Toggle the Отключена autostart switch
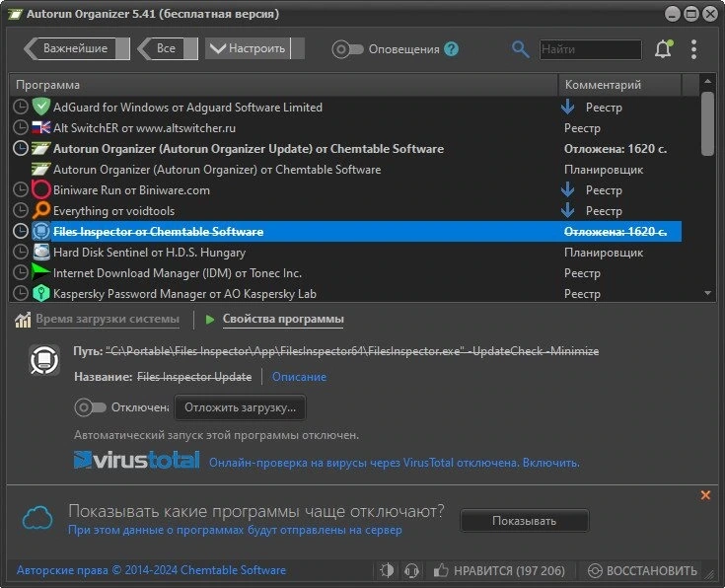The width and height of the screenshot is (725, 588). (90, 407)
